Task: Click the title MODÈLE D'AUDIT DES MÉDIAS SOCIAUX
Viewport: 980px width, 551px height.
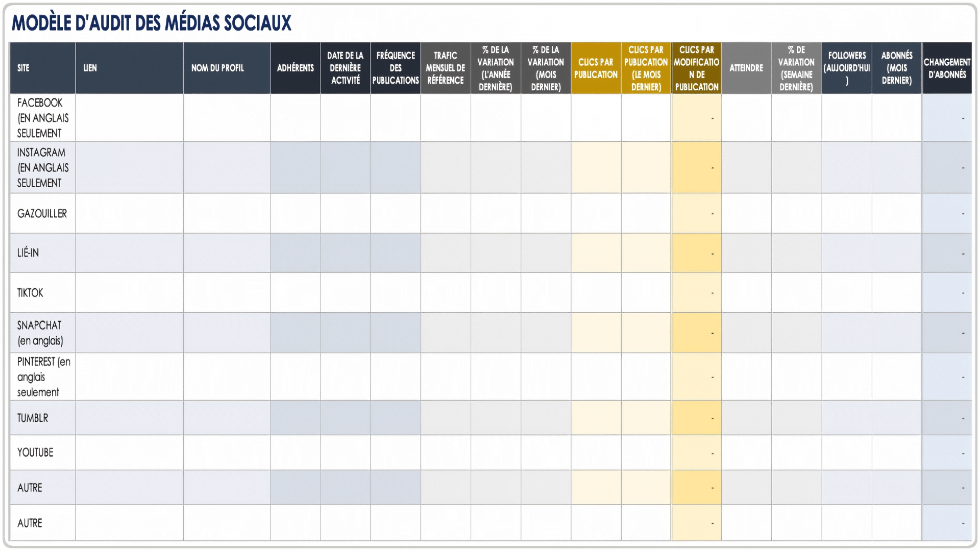Action: 152,23
